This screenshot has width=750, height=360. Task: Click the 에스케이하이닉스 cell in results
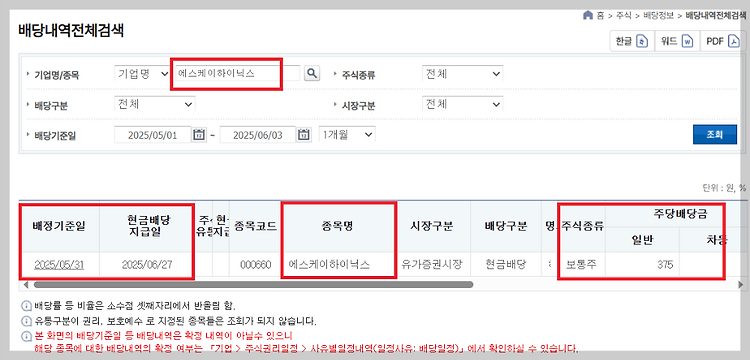337,264
